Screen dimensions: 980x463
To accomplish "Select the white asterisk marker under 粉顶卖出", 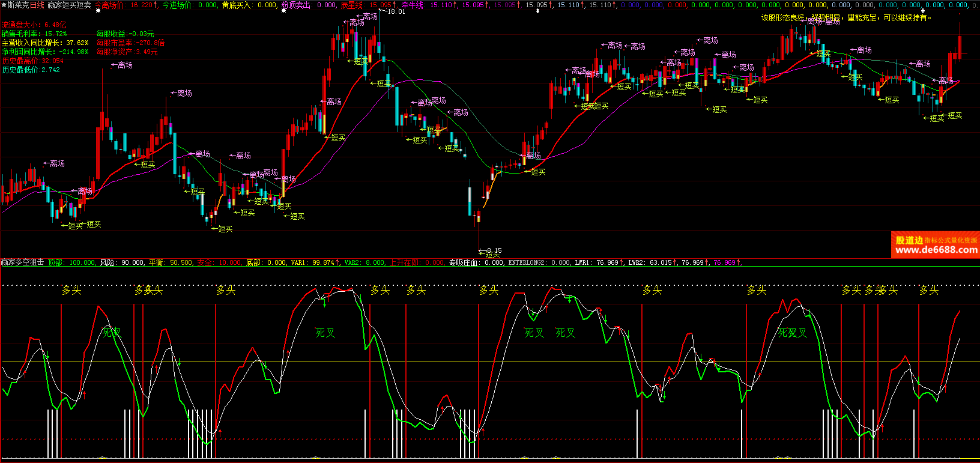I will pyautogui.click(x=284, y=11).
